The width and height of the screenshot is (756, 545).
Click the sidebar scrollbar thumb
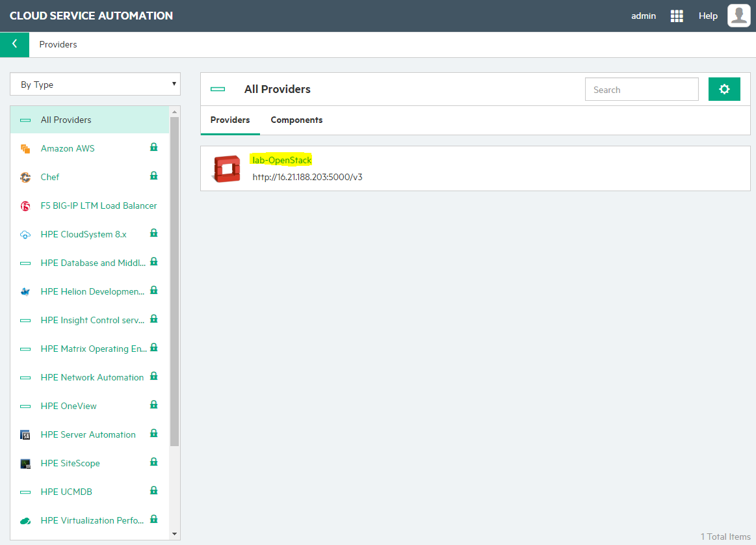tap(174, 282)
